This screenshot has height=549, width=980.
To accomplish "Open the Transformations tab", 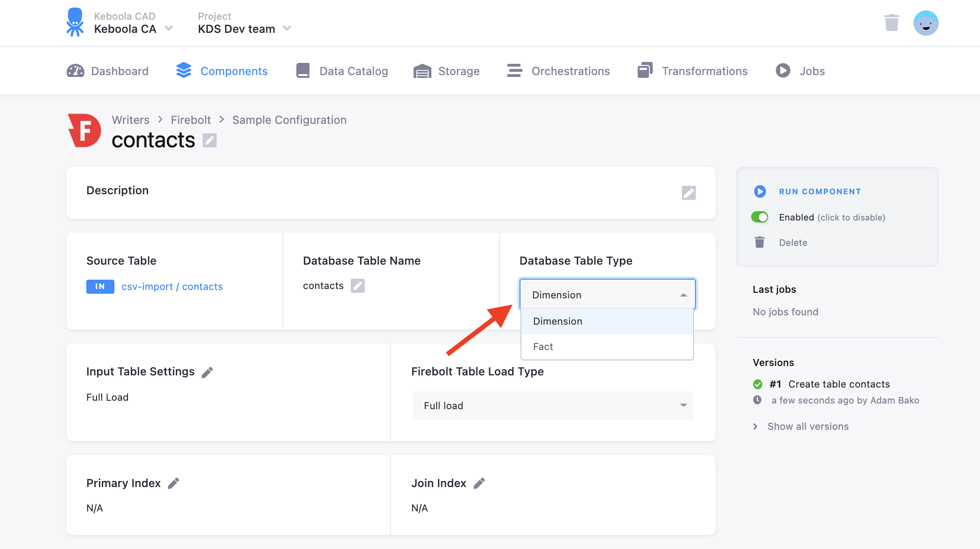I will 693,71.
